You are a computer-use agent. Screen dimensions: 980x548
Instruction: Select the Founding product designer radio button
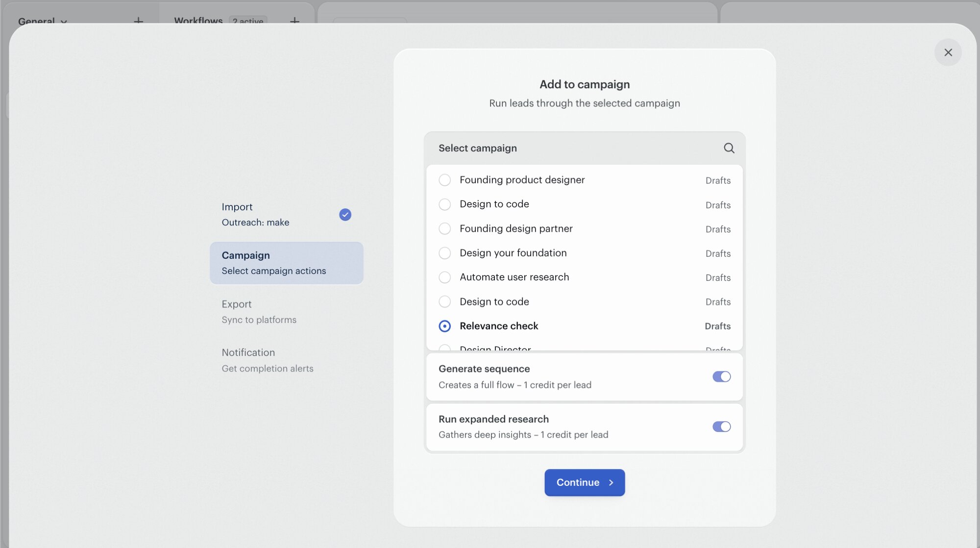444,180
